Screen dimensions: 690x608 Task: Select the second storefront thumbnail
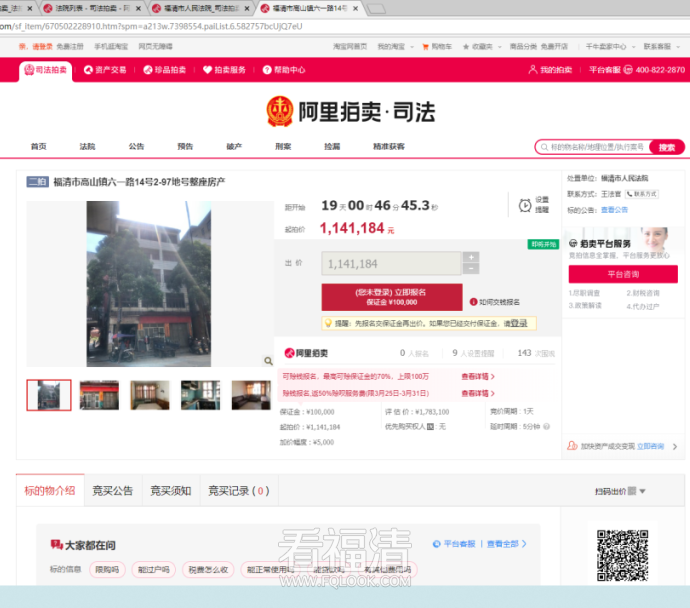point(99,395)
